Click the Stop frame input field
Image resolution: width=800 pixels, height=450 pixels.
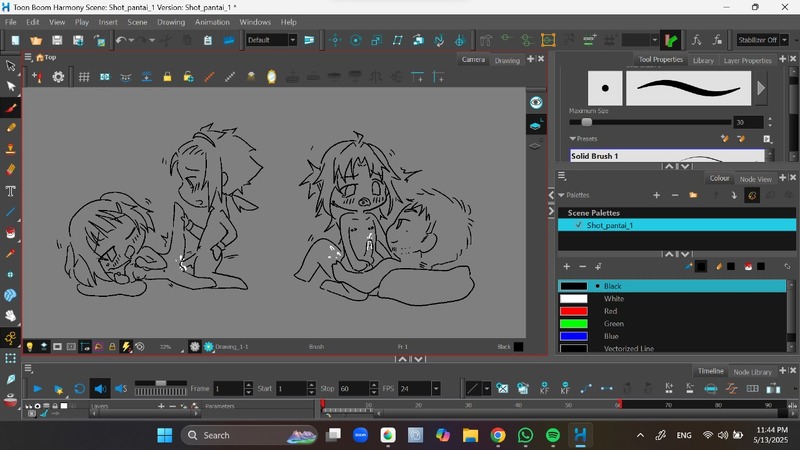click(353, 388)
